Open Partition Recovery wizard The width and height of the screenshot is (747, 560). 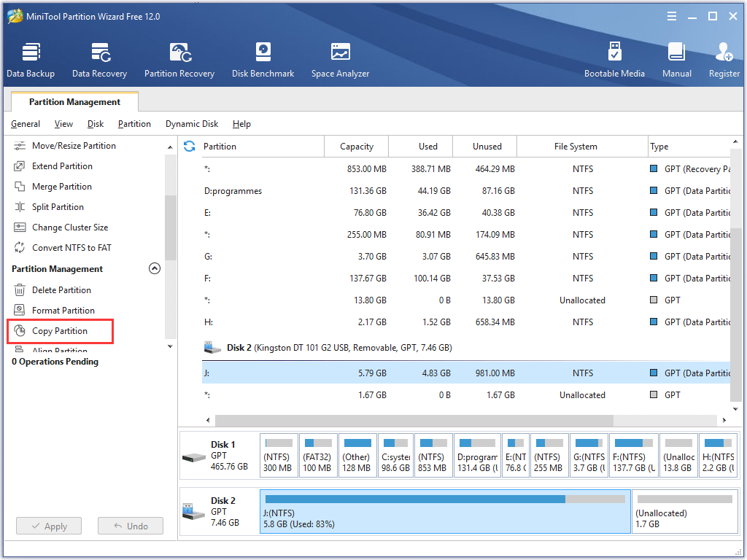[179, 60]
